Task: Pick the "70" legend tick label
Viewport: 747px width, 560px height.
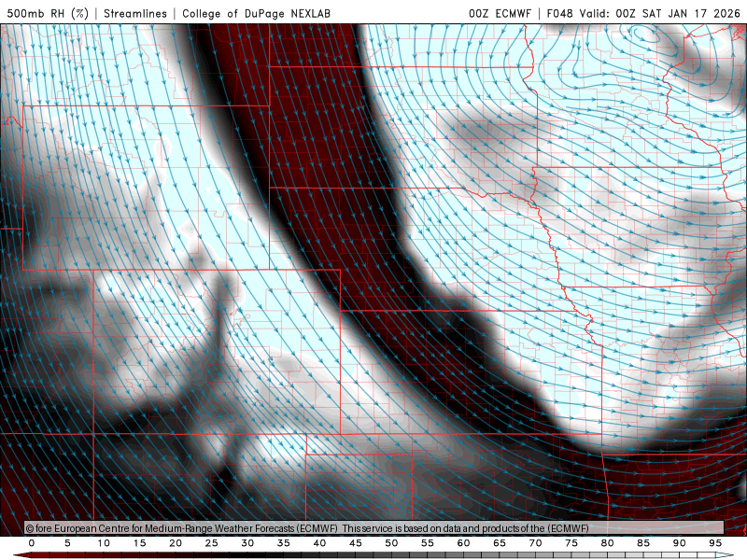Action: (x=535, y=543)
